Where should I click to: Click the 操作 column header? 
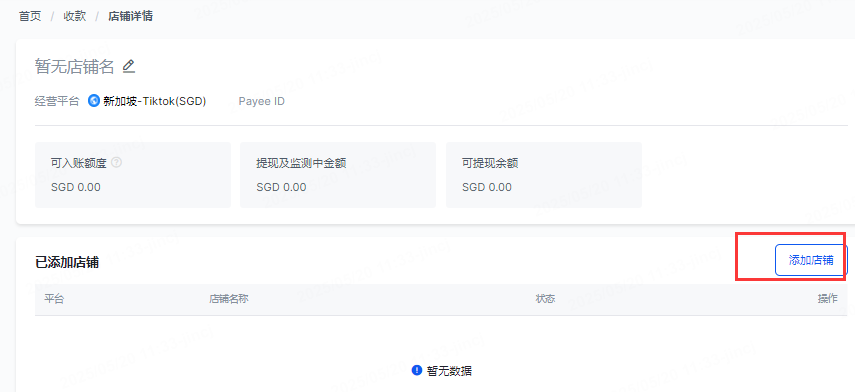828,299
